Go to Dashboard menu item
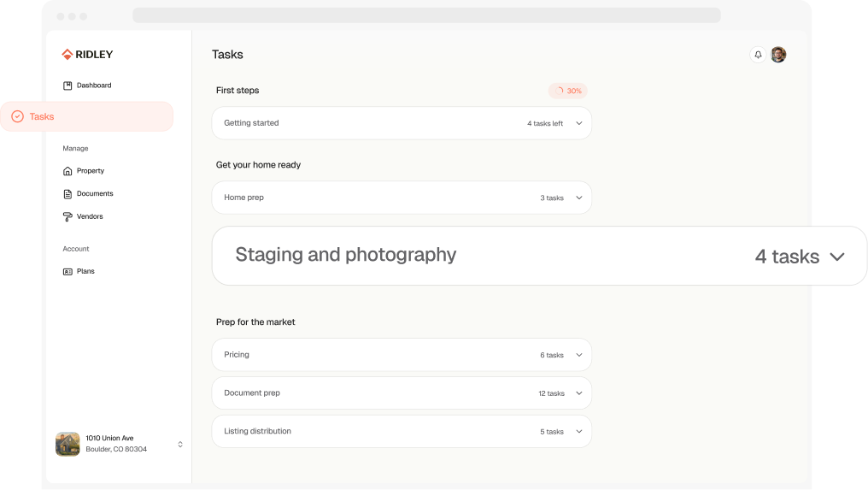The height and width of the screenshot is (490, 868). 94,86
